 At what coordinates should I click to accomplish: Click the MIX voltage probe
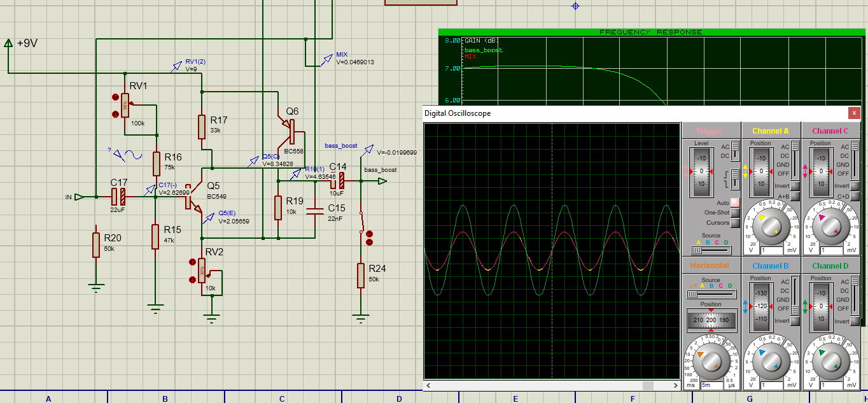[326, 60]
